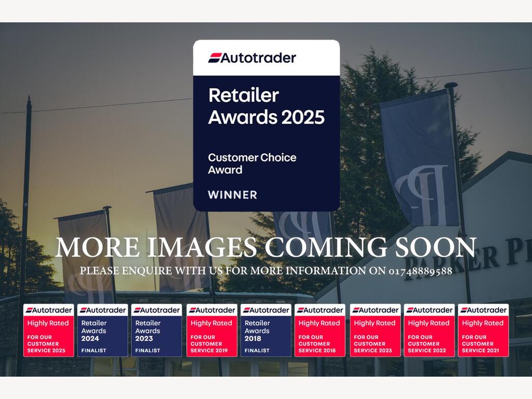This screenshot has width=532, height=399.
Task: Click the WINNER label on the large badge
Action: [x=232, y=195]
